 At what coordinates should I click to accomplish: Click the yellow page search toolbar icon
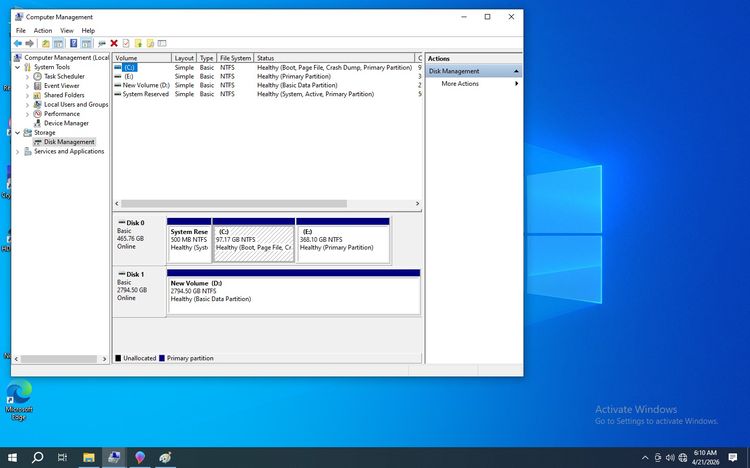150,44
